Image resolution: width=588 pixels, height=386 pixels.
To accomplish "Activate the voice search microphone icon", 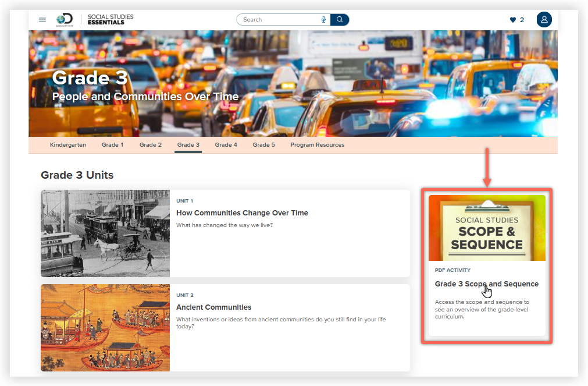I will click(x=323, y=20).
